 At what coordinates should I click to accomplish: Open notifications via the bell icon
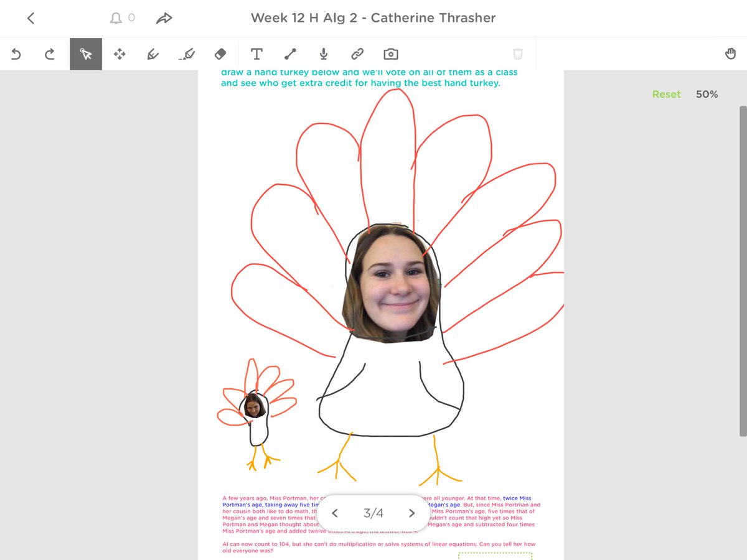point(115,17)
